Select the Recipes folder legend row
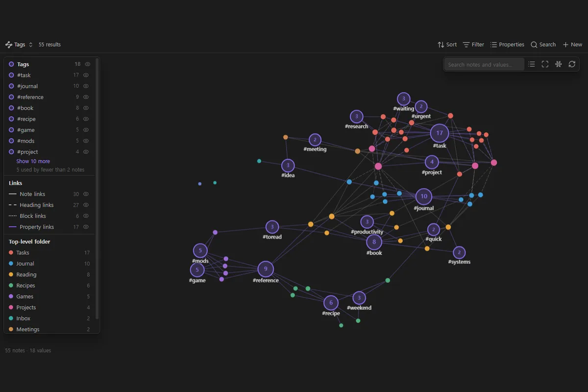 49,286
